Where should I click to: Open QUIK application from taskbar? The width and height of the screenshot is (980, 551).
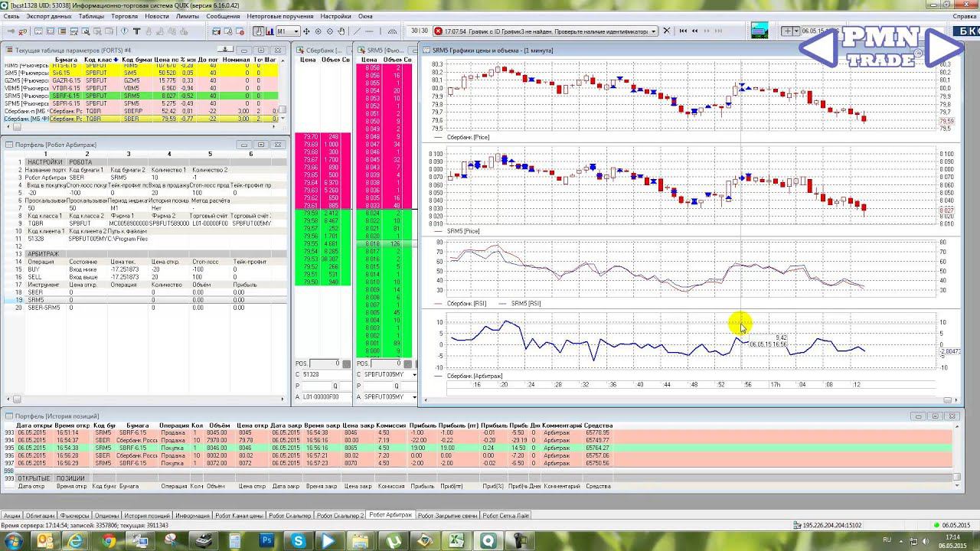point(487,541)
